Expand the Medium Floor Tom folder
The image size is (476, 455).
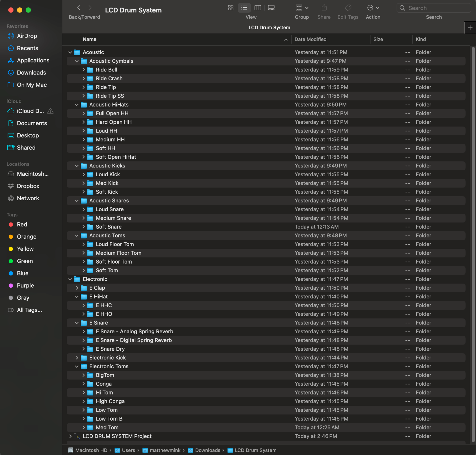[x=83, y=253]
